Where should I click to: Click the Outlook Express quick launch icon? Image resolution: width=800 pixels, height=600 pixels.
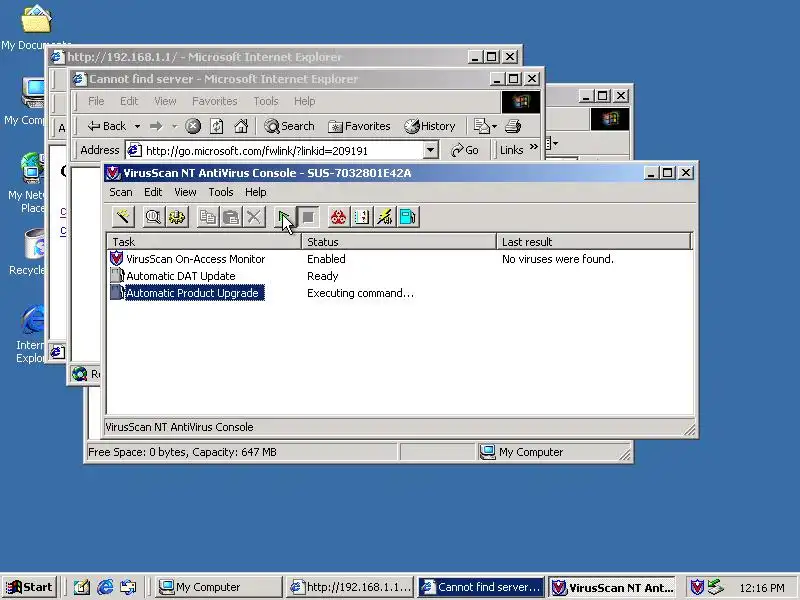point(128,587)
